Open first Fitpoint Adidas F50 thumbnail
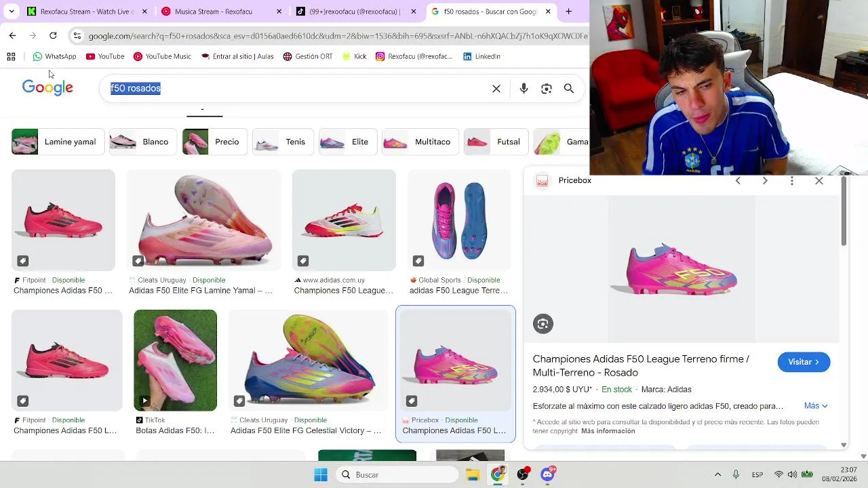This screenshot has width=868, height=488. pos(63,220)
